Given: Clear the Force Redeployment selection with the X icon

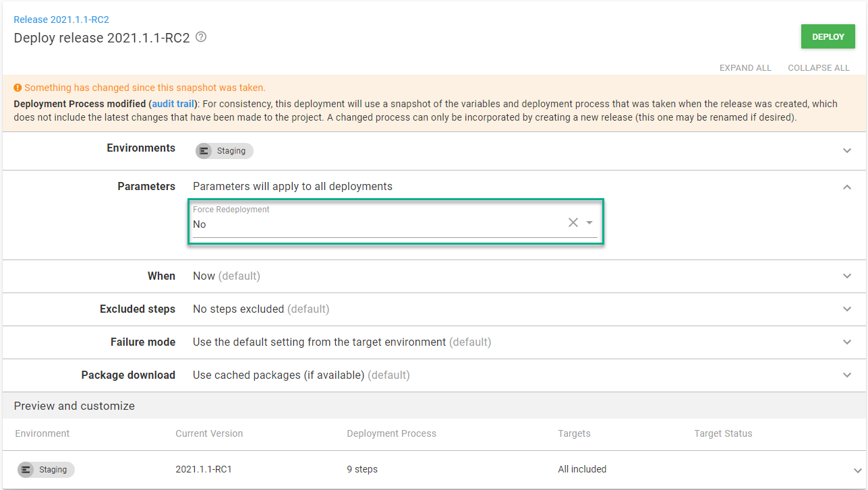Looking at the screenshot, I should point(573,222).
